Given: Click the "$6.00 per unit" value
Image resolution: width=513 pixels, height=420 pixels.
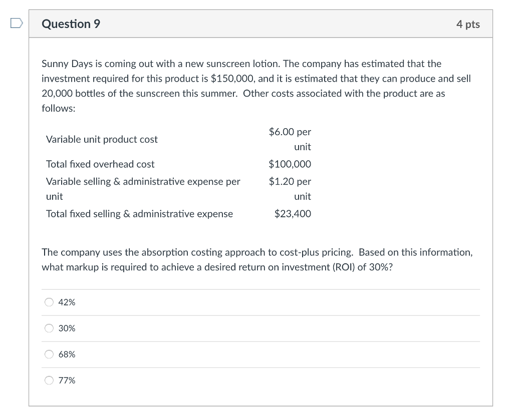Looking at the screenshot, I should pyautogui.click(x=290, y=139).
